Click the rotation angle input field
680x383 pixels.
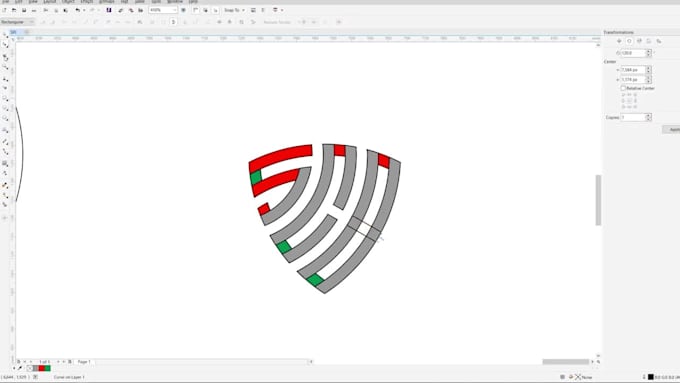tap(634, 53)
